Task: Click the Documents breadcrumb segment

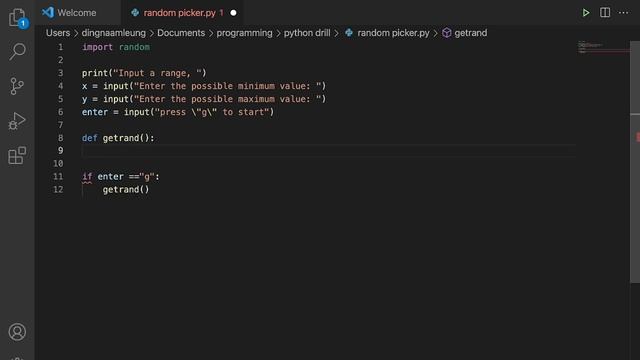Action: [181, 33]
